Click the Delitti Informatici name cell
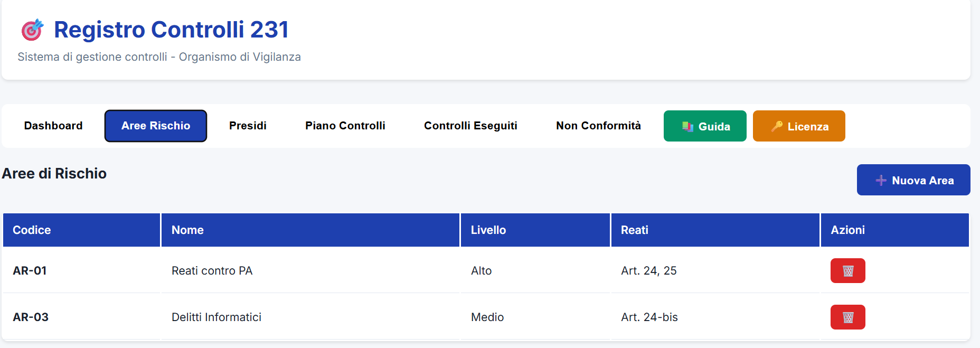 [x=216, y=317]
